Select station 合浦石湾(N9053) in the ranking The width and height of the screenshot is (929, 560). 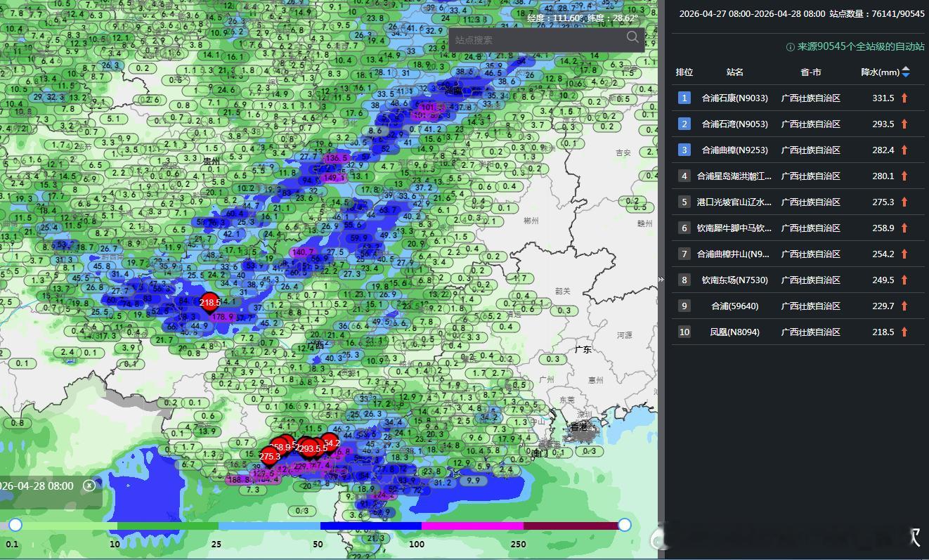coord(735,124)
